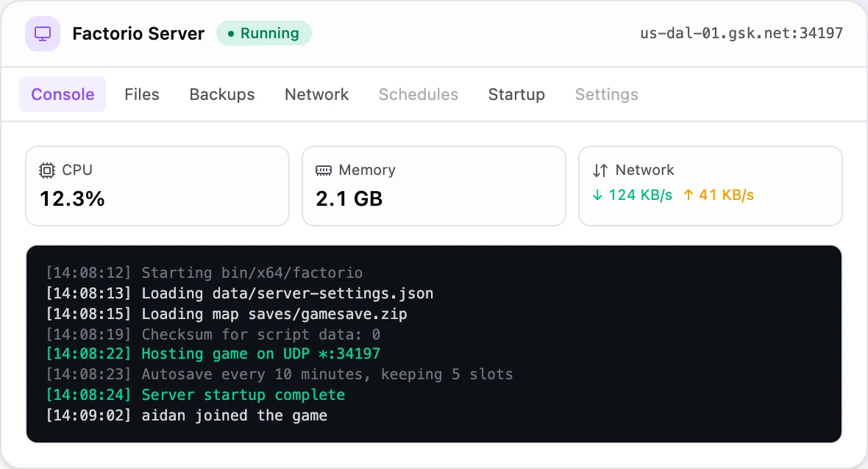The width and height of the screenshot is (868, 469).
Task: Click the CPU value 12.3%
Action: pos(72,198)
